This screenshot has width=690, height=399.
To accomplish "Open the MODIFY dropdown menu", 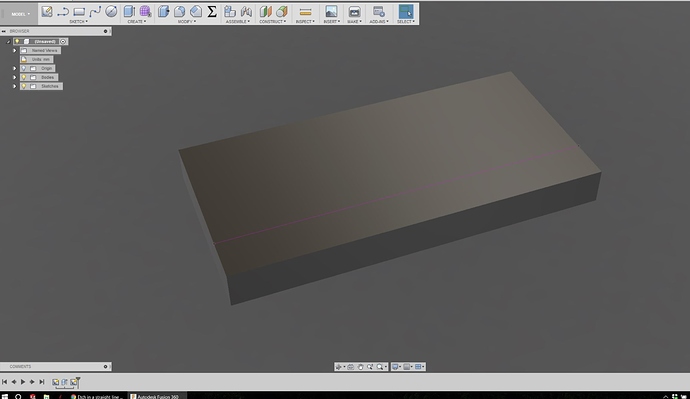I will [187, 22].
